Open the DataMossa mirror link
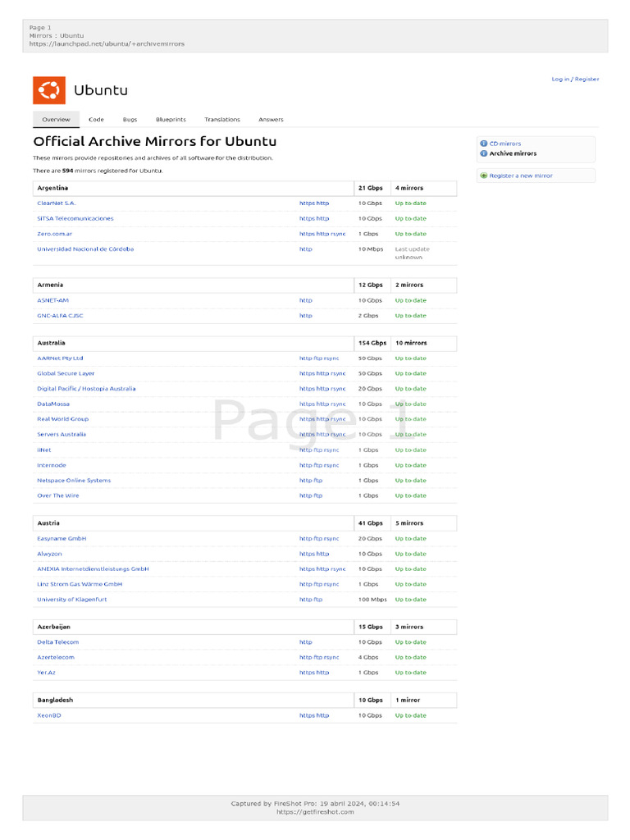The image size is (630, 840). click(x=53, y=404)
